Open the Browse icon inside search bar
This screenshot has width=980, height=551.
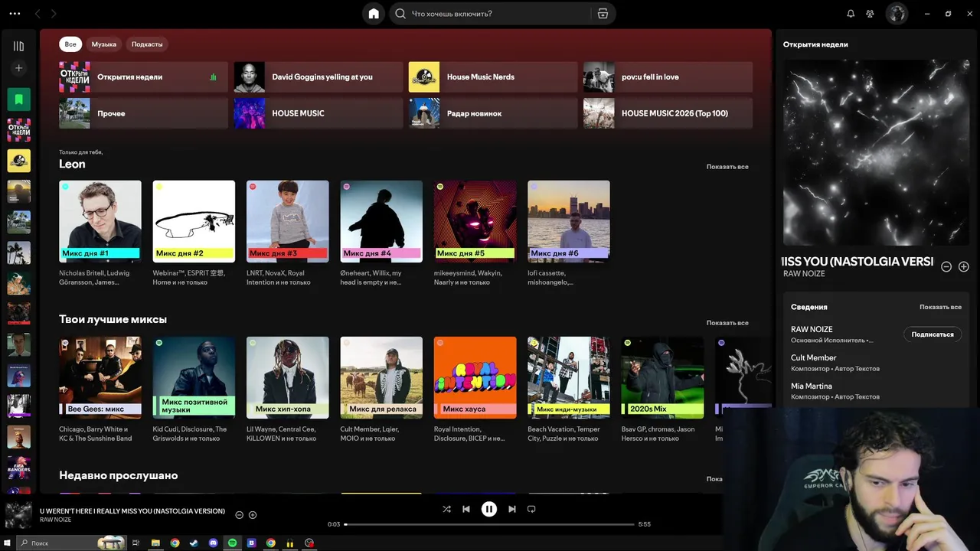(603, 14)
